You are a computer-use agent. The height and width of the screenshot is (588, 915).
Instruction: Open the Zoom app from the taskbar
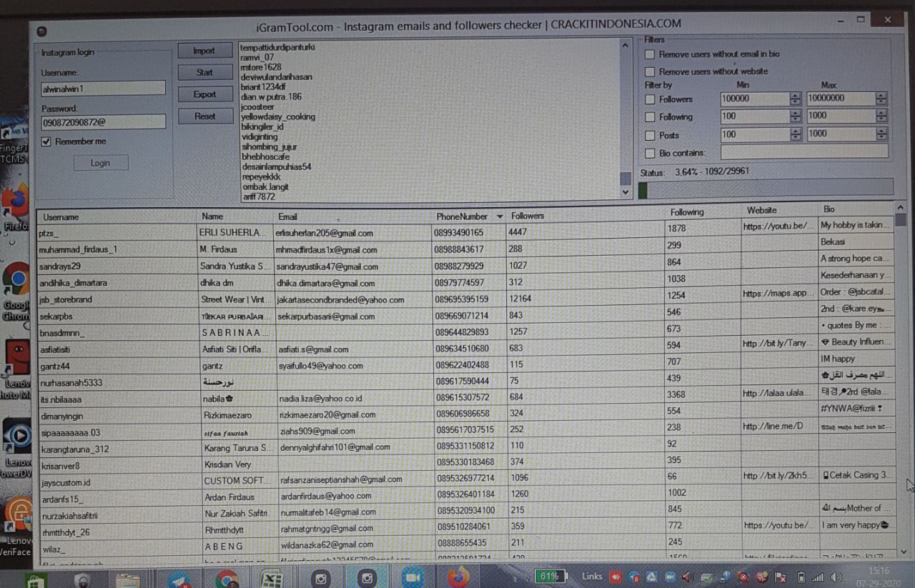click(412, 577)
